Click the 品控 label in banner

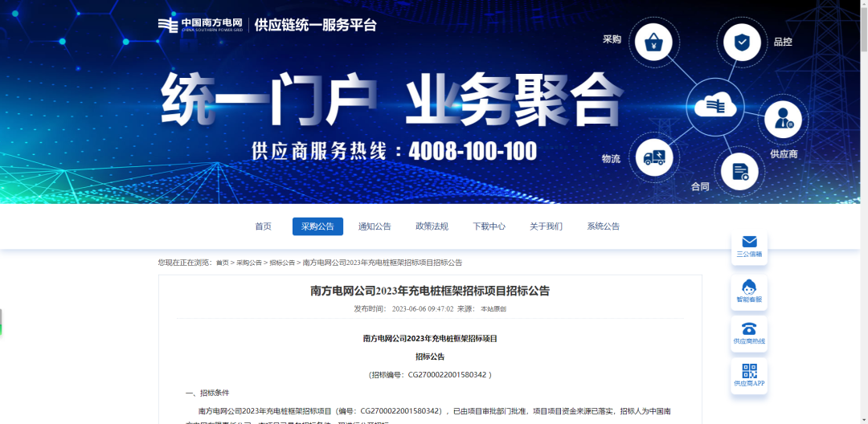783,42
